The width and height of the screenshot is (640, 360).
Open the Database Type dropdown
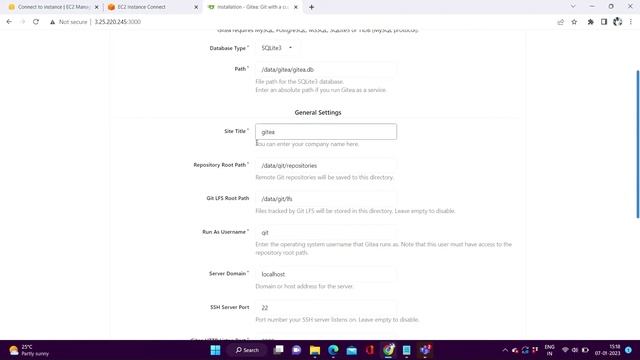277,48
